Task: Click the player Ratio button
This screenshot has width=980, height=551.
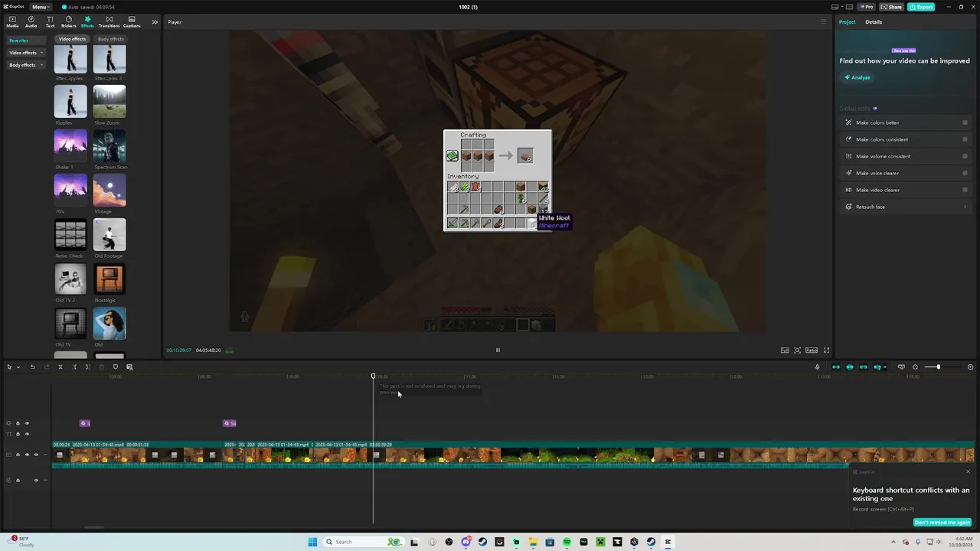Action: pyautogui.click(x=812, y=350)
